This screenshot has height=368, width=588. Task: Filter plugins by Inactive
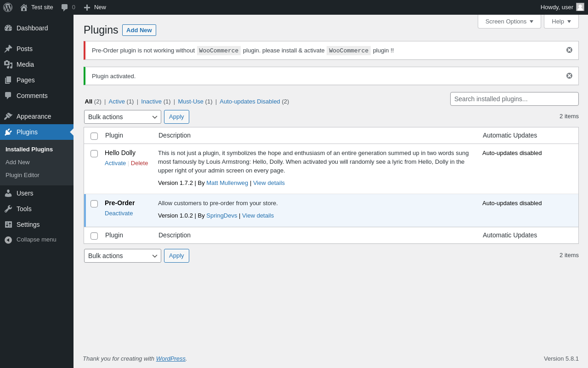[151, 102]
